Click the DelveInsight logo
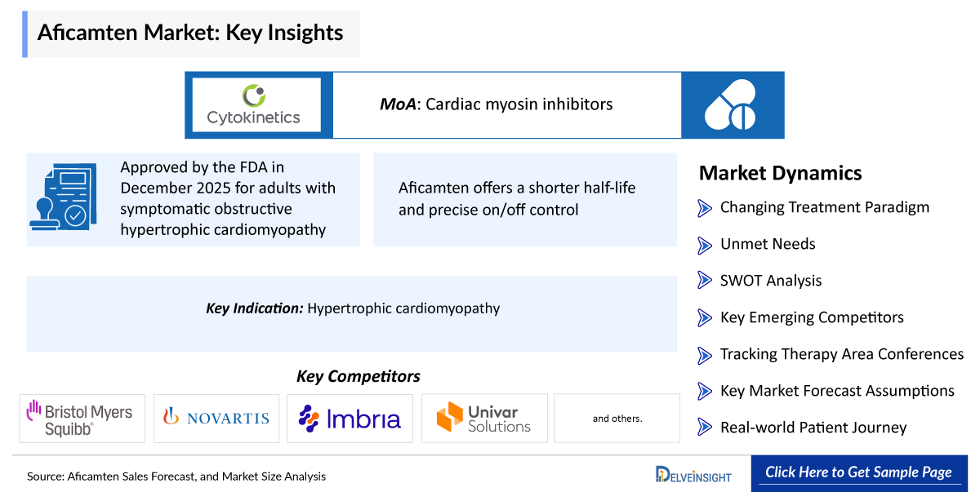980x492 pixels. click(693, 474)
